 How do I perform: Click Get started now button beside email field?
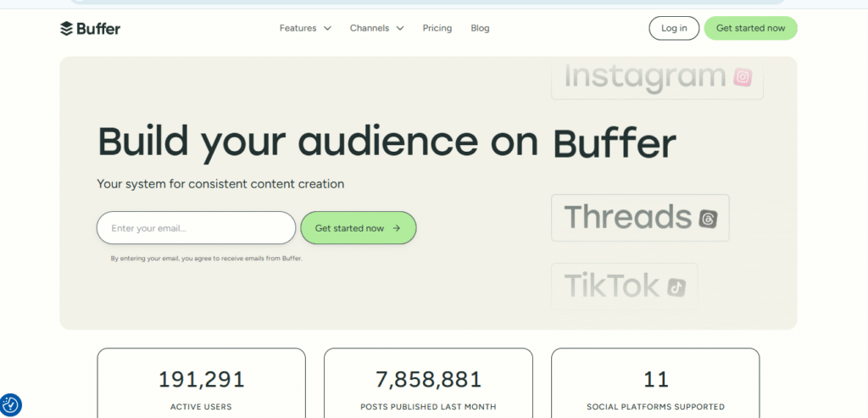pos(359,228)
